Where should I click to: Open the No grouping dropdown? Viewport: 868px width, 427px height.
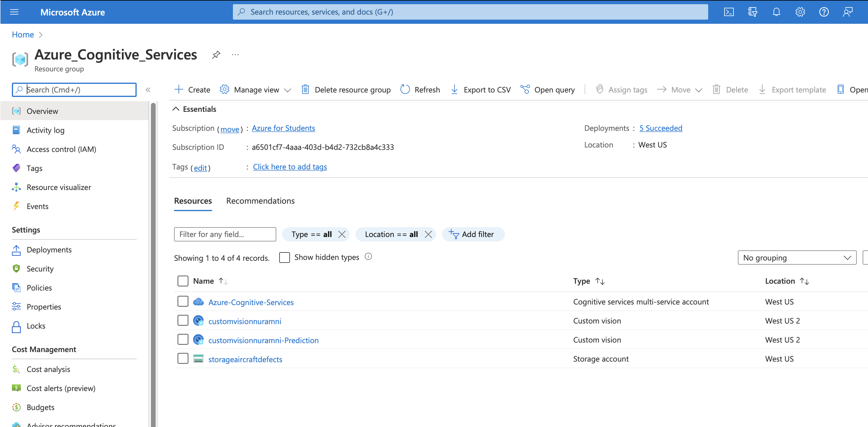click(x=797, y=258)
